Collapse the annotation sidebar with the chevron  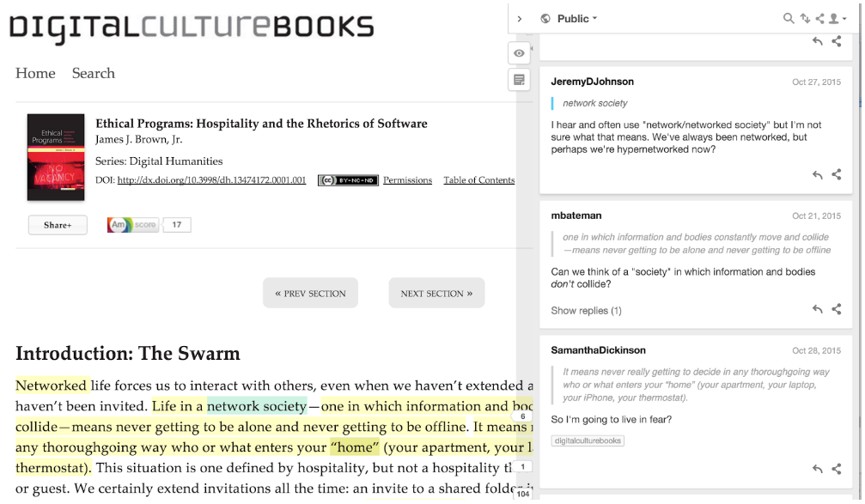(x=520, y=18)
